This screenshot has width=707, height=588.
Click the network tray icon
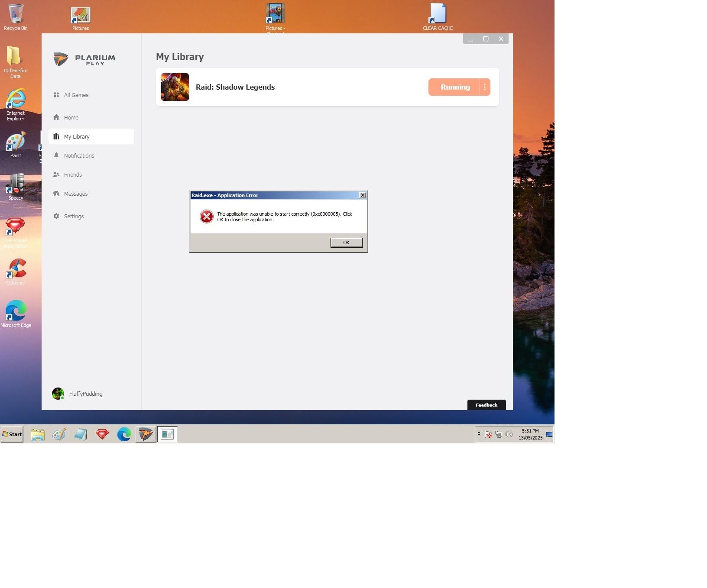tap(499, 434)
